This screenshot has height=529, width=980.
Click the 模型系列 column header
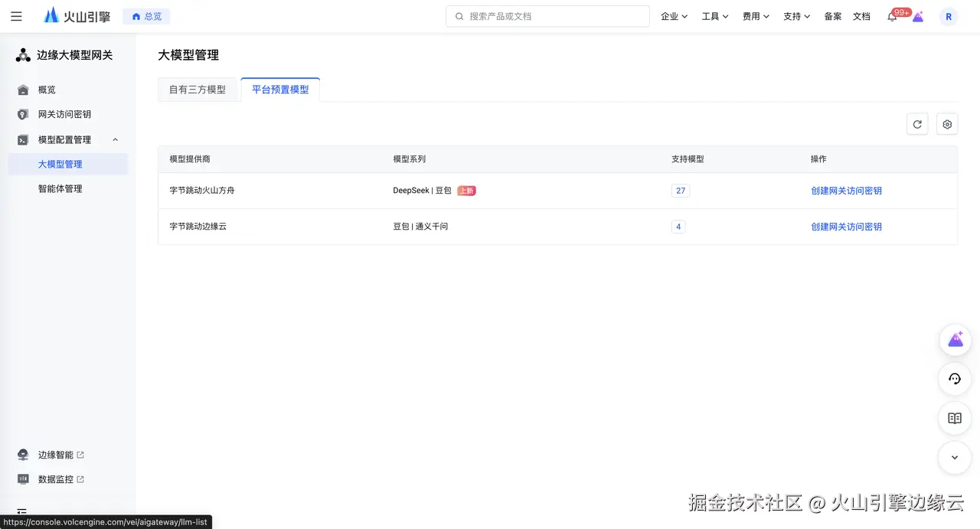[x=410, y=159]
